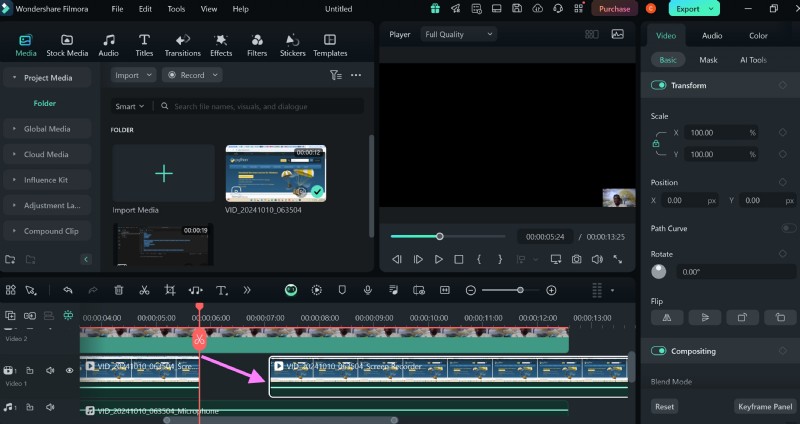Click the Delete trash icon in timeline toolbar

(x=119, y=290)
